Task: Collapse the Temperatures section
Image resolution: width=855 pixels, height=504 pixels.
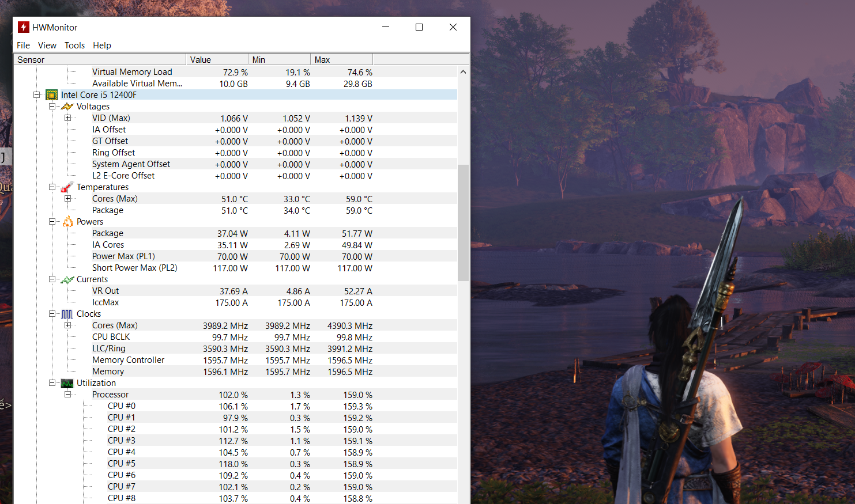Action: (x=52, y=187)
